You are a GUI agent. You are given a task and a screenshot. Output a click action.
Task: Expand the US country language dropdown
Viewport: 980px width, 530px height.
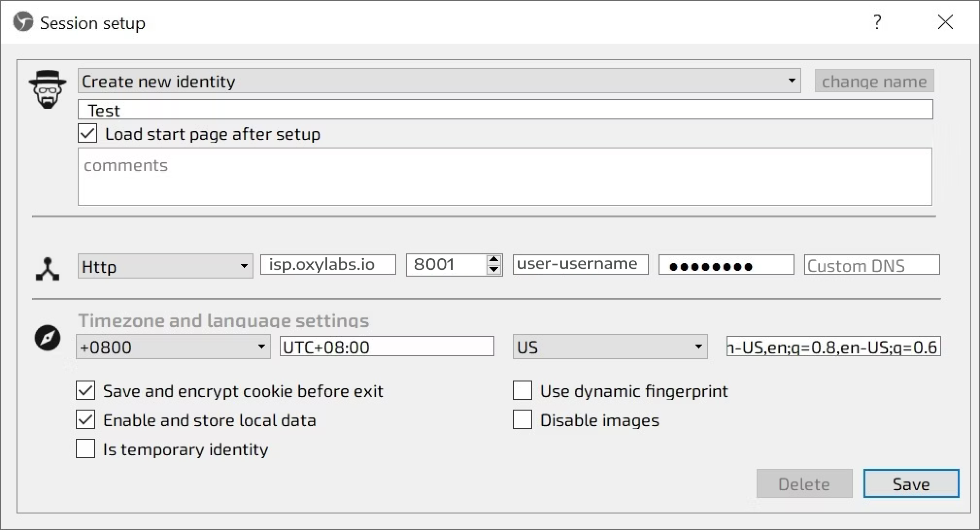610,347
